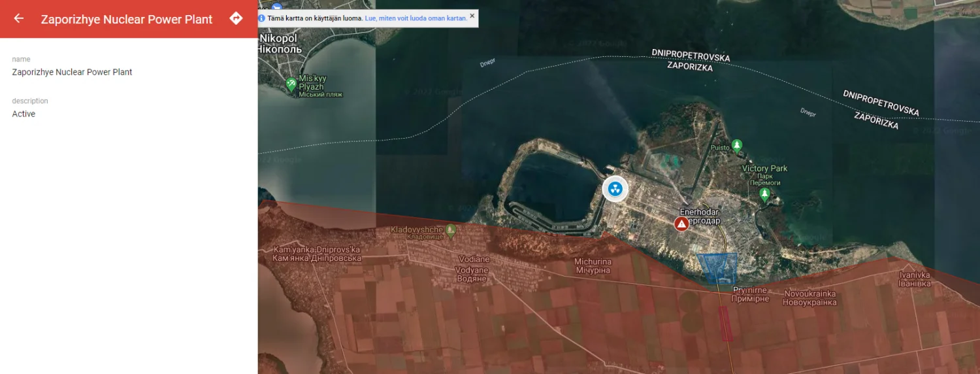Click the Nikopol city label
The height and width of the screenshot is (374, 980).
(278, 43)
